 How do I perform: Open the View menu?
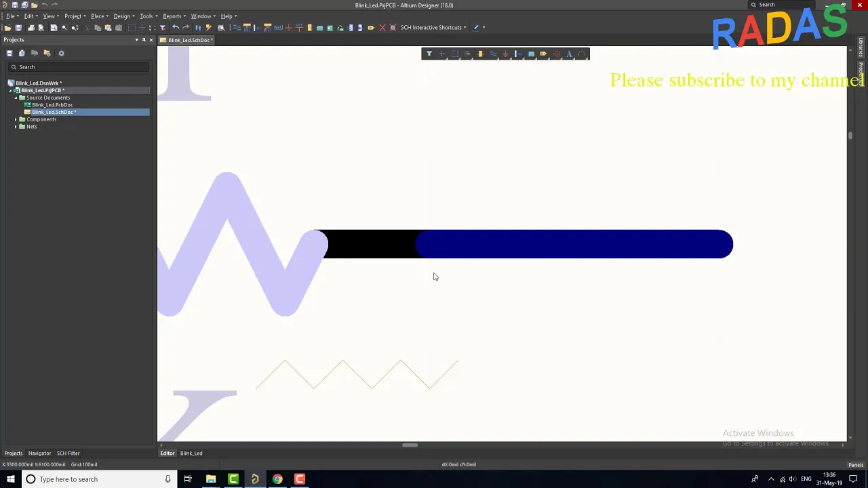coord(50,16)
